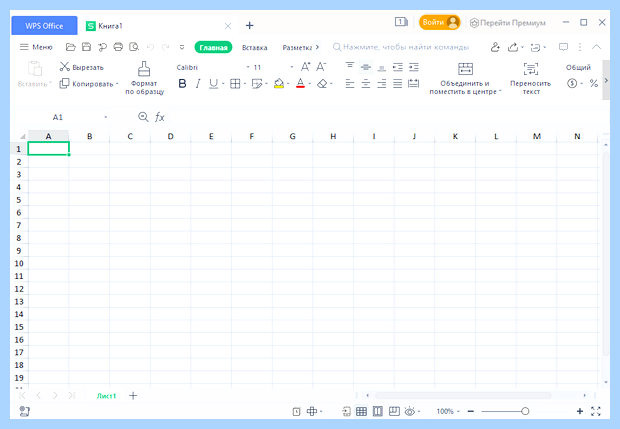
Task: Redo the last action
Action: 165,47
